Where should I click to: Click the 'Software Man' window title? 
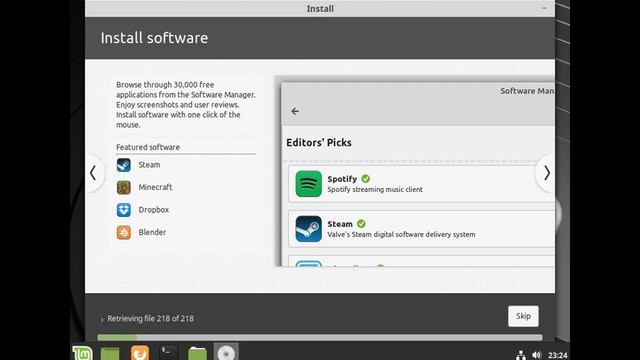527,91
